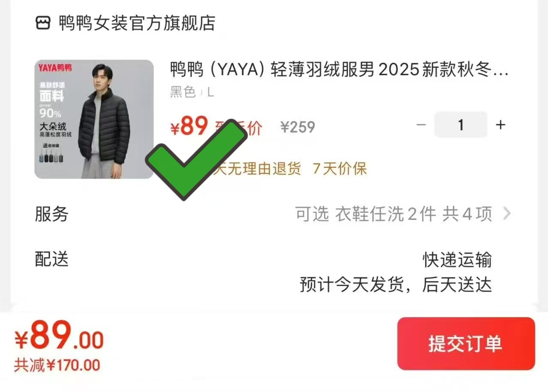Click the 快递运输 delivery method
The width and height of the screenshot is (548, 392).
(x=457, y=260)
